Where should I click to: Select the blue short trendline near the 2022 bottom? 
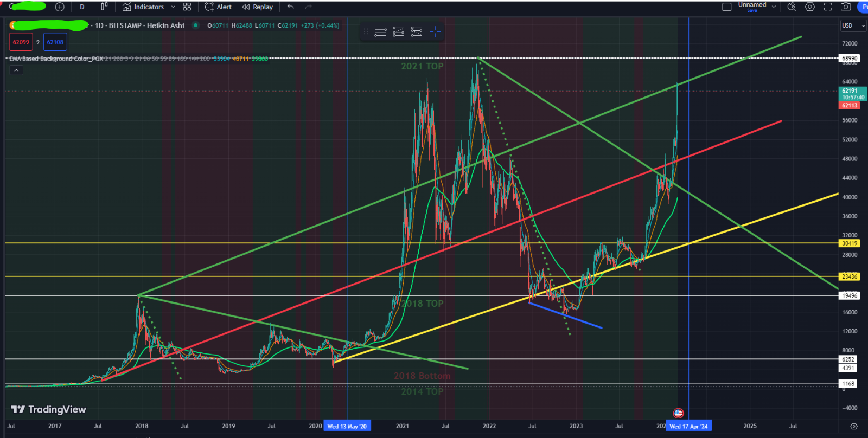coord(565,315)
